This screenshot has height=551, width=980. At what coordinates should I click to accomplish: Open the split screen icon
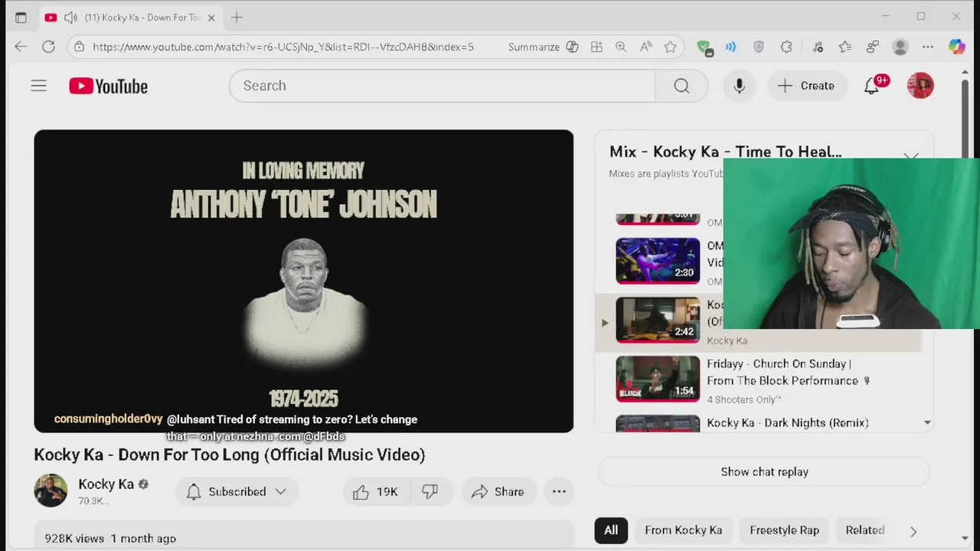596,47
